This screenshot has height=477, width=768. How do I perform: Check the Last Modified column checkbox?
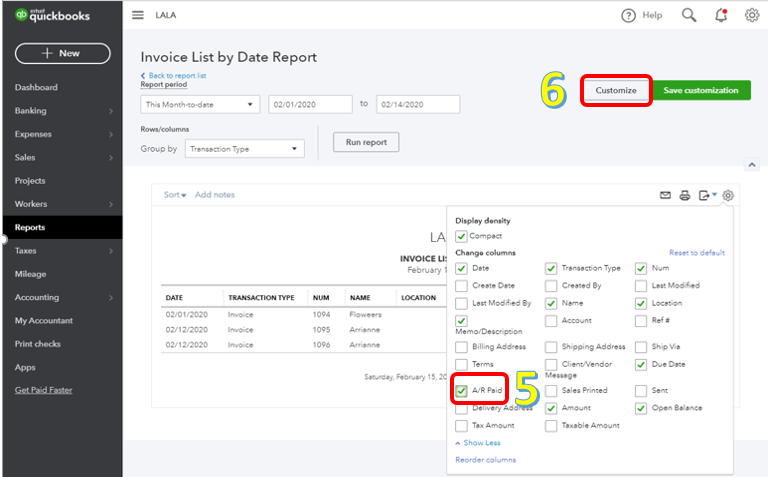pyautogui.click(x=641, y=286)
